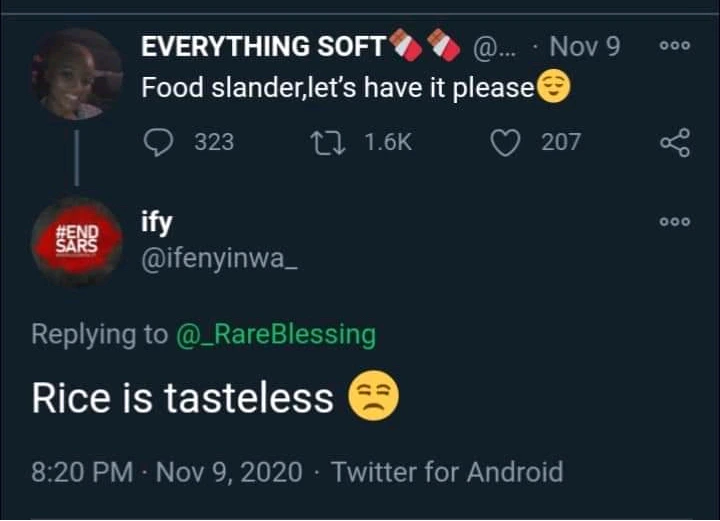This screenshot has height=521, width=720.
Task: Open ify's #END SARS profile avatar
Action: [76, 241]
